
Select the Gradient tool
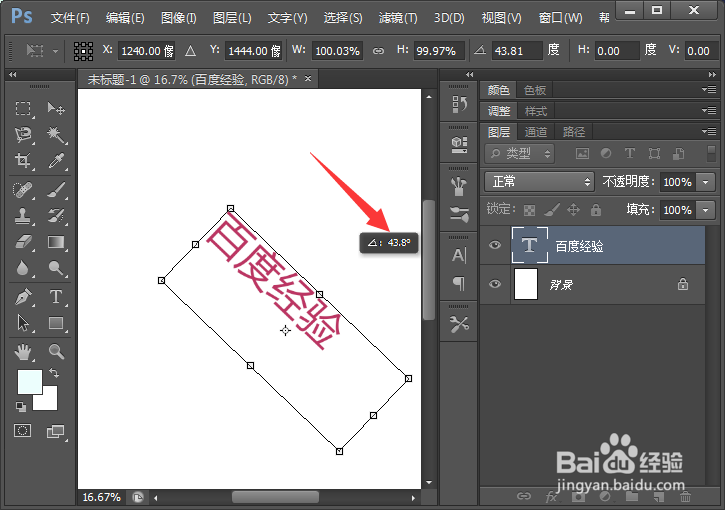coord(56,242)
